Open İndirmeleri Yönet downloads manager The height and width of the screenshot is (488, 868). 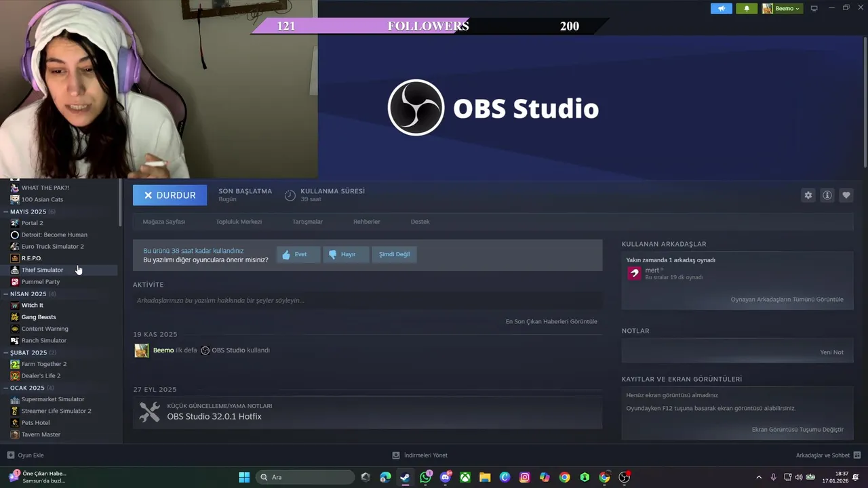420,455
